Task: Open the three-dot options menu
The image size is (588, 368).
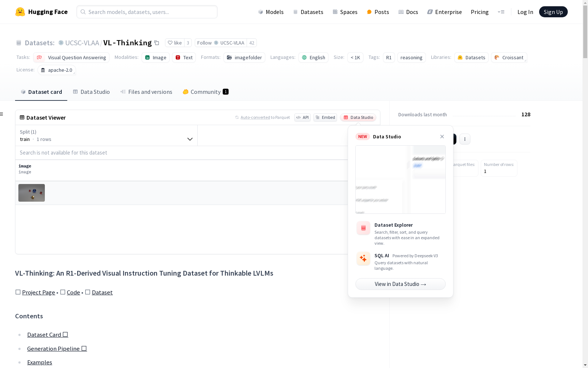Action: [465, 139]
